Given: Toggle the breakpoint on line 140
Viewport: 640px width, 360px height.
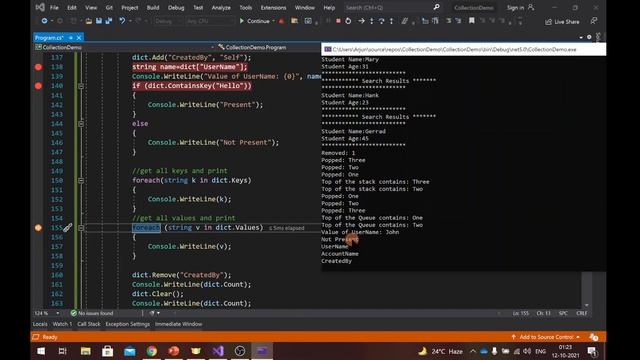Looking at the screenshot, I should tap(38, 86).
